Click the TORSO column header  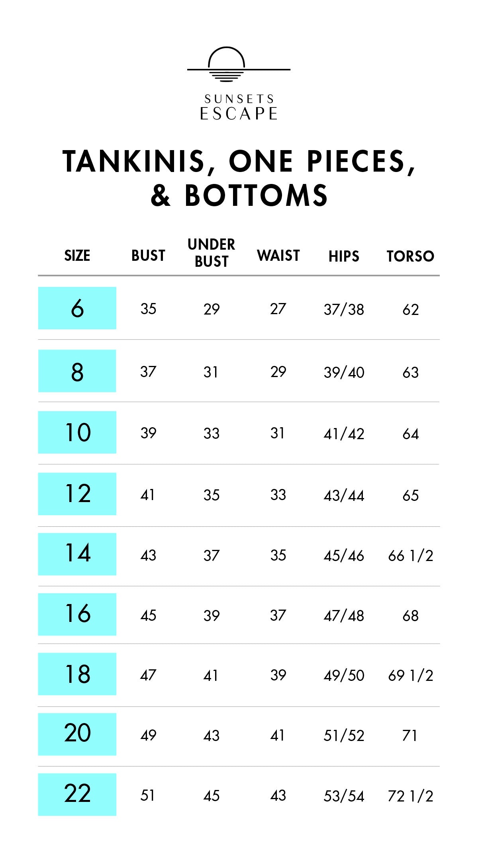coord(410,256)
